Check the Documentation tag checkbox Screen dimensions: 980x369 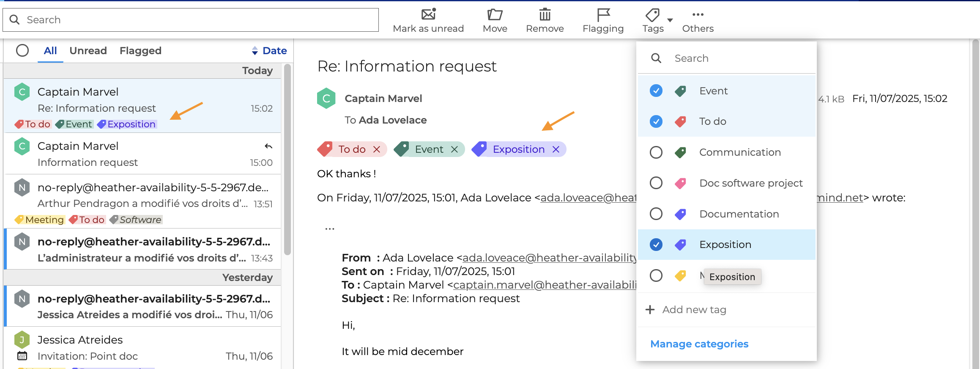point(656,214)
